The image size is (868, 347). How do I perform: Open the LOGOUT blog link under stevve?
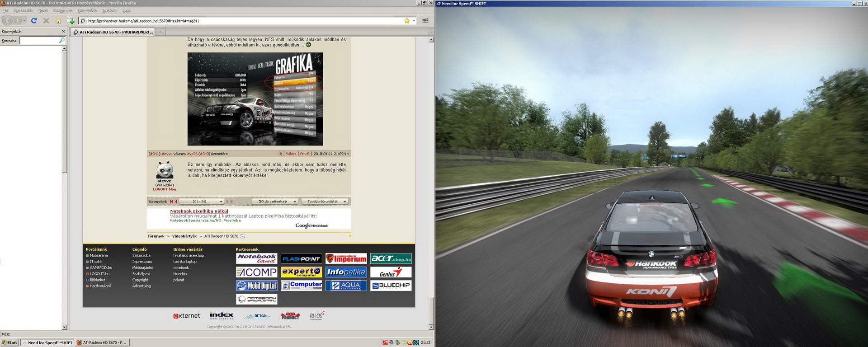164,189
